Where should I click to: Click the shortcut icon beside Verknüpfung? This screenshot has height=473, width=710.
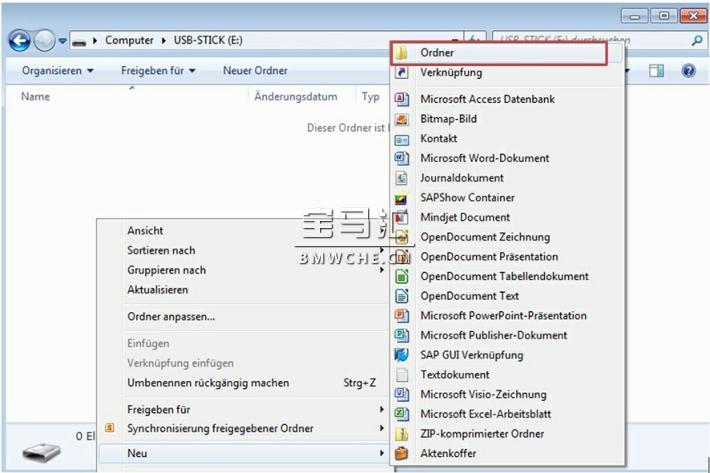402,72
